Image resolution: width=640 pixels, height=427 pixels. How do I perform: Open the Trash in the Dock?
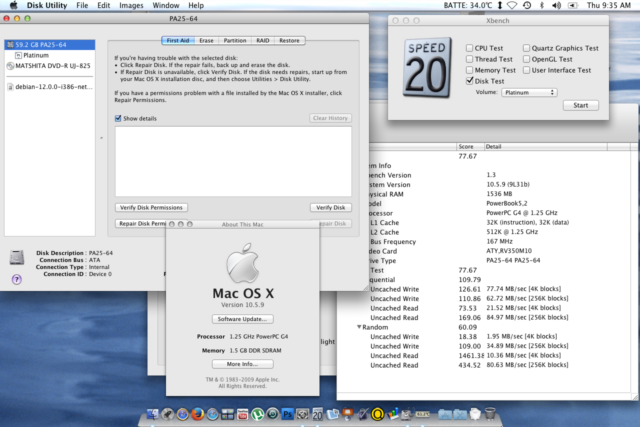click(490, 414)
